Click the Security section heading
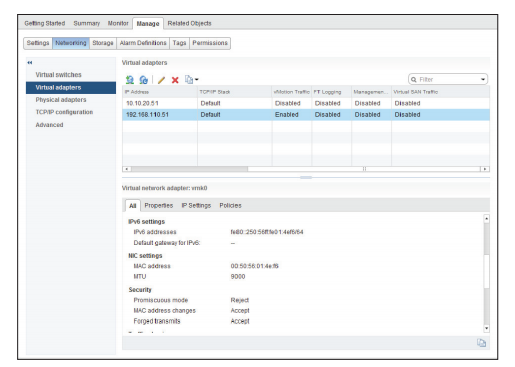Viewport: 515px width, 367px height. click(x=140, y=290)
